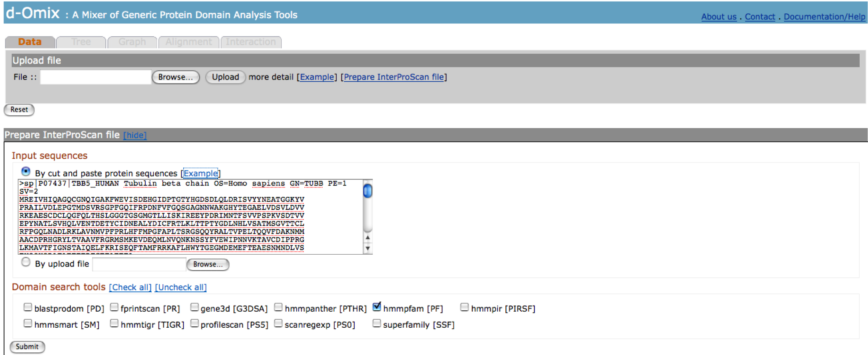Click the Reset button

[x=19, y=110]
